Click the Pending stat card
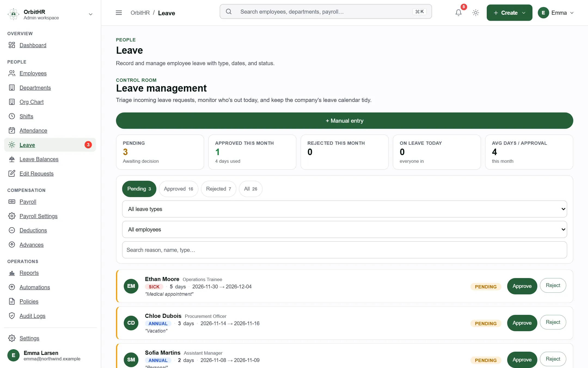The height and width of the screenshot is (368, 588). 160,152
